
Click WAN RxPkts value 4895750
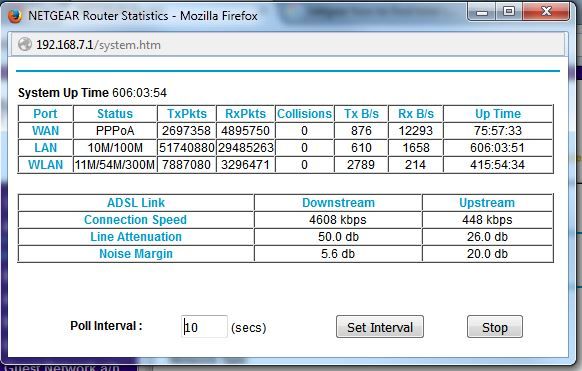[245, 131]
